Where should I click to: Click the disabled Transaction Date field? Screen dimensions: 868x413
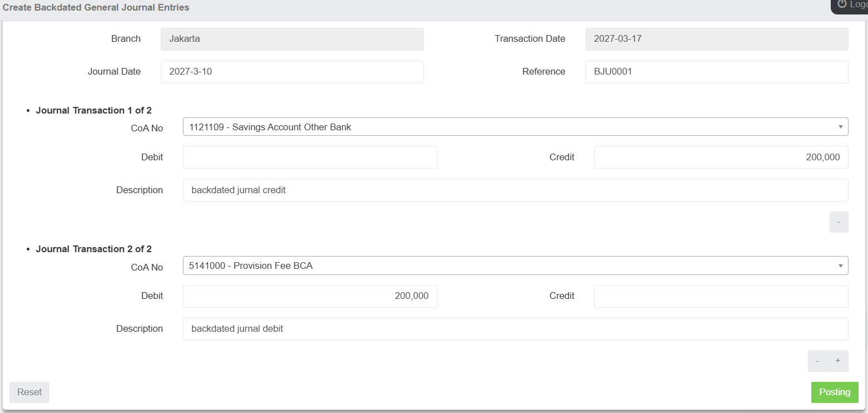(x=716, y=39)
